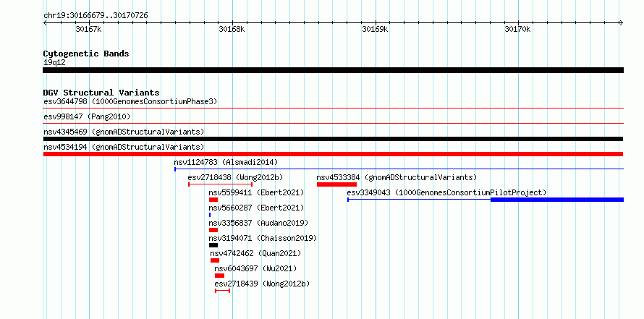Click the ruler's right arrow end
Viewport: 644px width, 319px height.
(x=622, y=22)
